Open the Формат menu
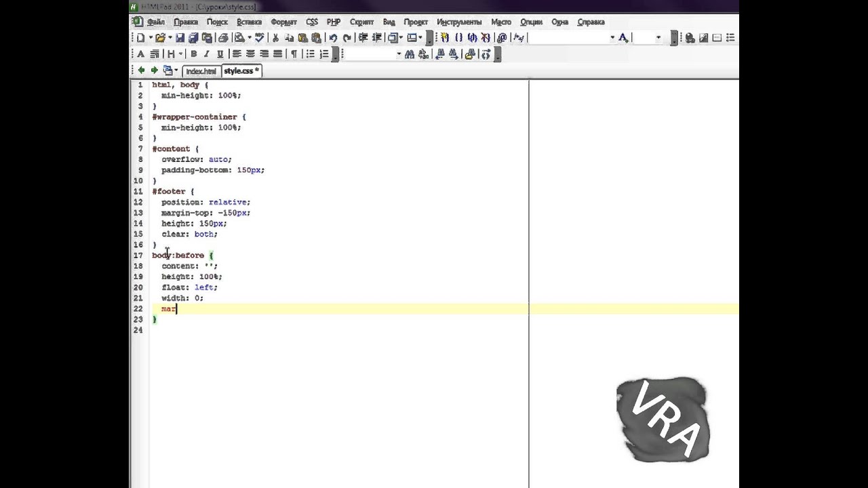This screenshot has width=868, height=488. [283, 22]
